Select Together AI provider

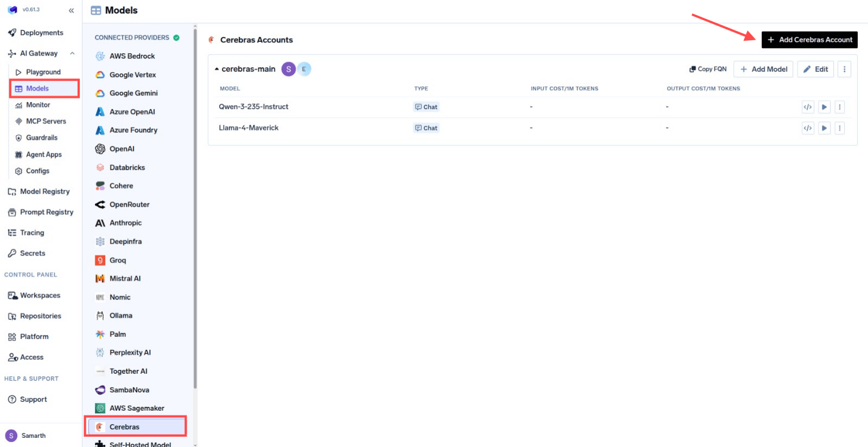click(x=121, y=371)
